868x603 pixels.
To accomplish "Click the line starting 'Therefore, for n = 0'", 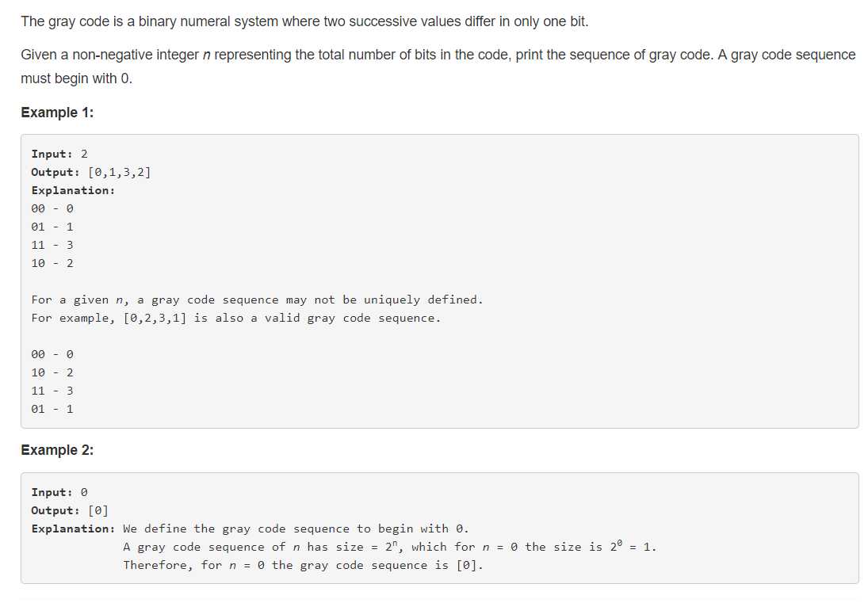I will tap(303, 565).
